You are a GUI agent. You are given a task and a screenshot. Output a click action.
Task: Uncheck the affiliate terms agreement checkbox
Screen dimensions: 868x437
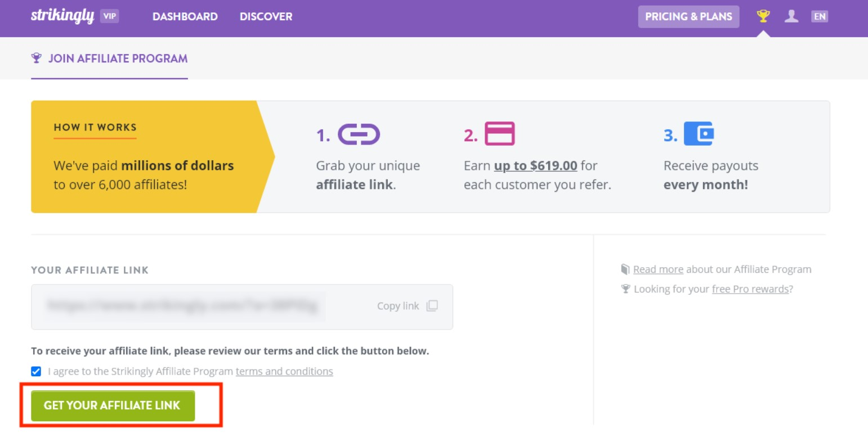click(x=36, y=371)
